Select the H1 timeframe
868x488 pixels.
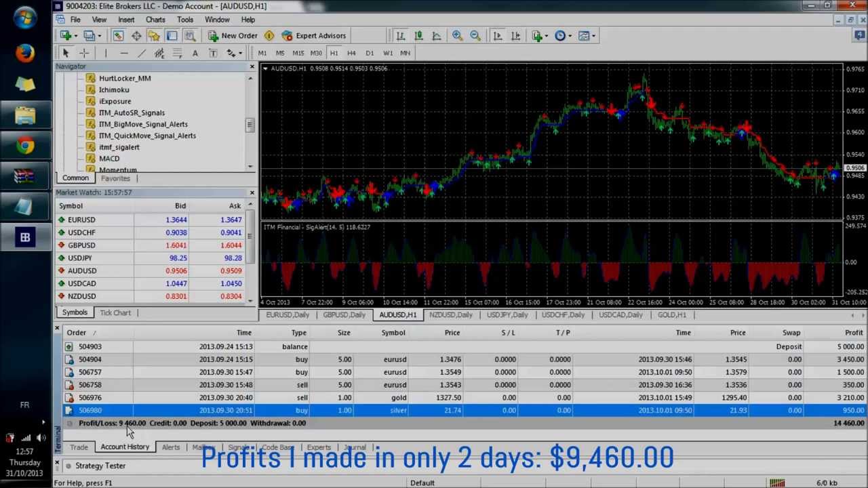point(334,53)
